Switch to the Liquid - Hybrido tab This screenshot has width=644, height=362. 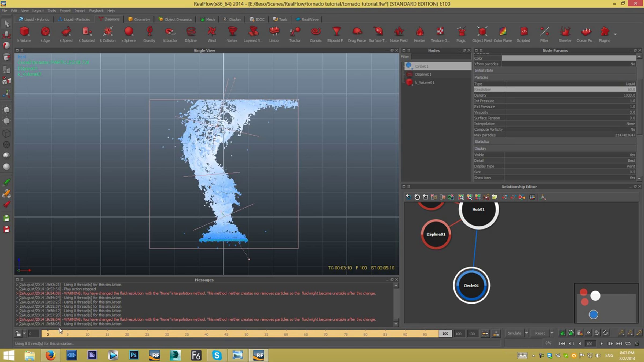pyautogui.click(x=34, y=19)
